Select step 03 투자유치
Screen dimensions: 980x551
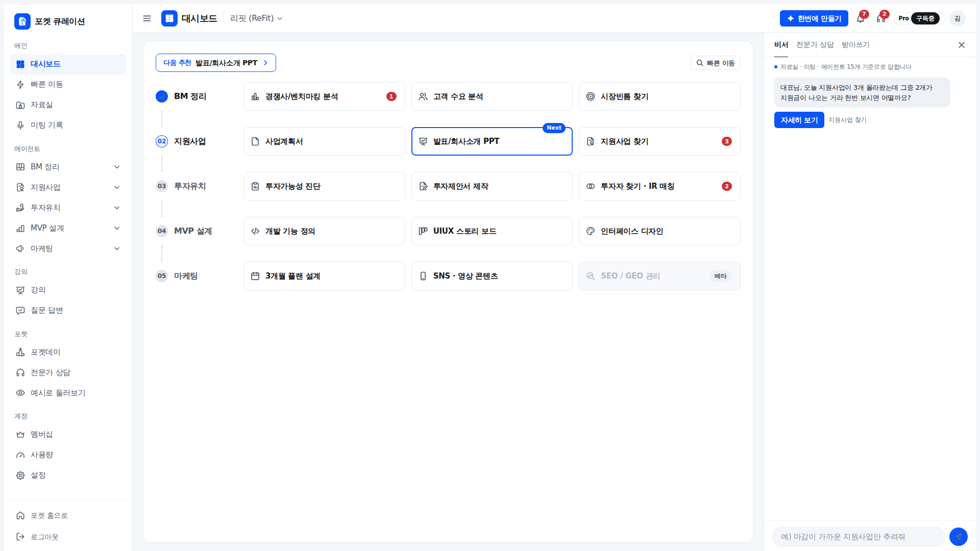pyautogui.click(x=181, y=186)
